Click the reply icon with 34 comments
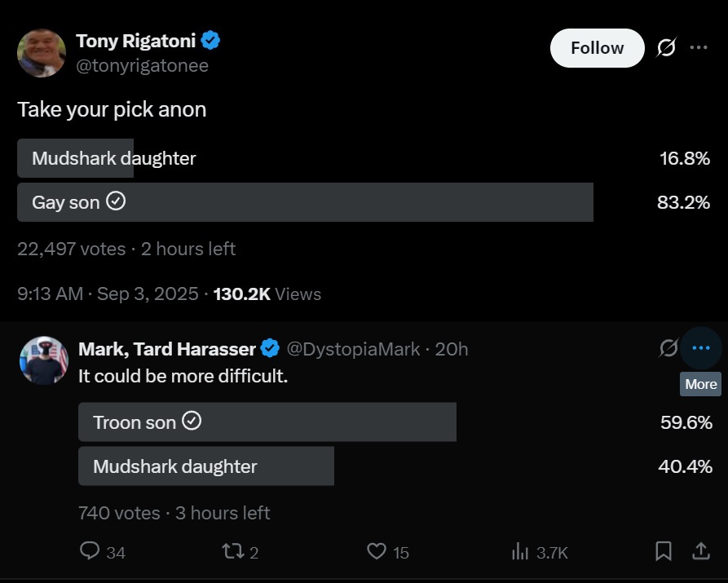Viewport: 728px width, 583px height. tap(90, 552)
